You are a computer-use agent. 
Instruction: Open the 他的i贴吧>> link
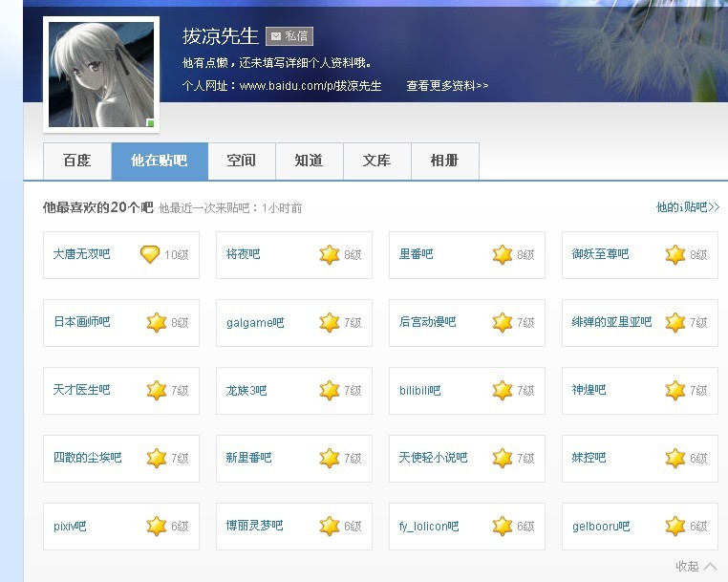click(x=688, y=207)
